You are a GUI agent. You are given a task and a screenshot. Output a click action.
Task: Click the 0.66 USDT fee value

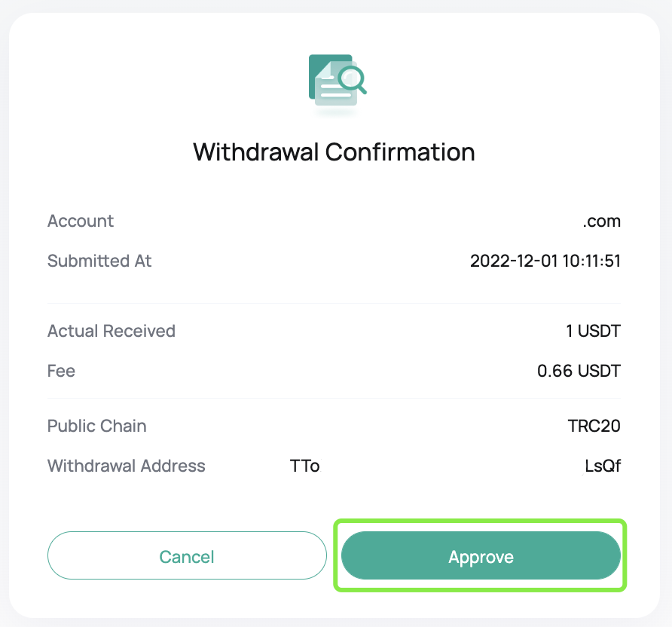[579, 371]
